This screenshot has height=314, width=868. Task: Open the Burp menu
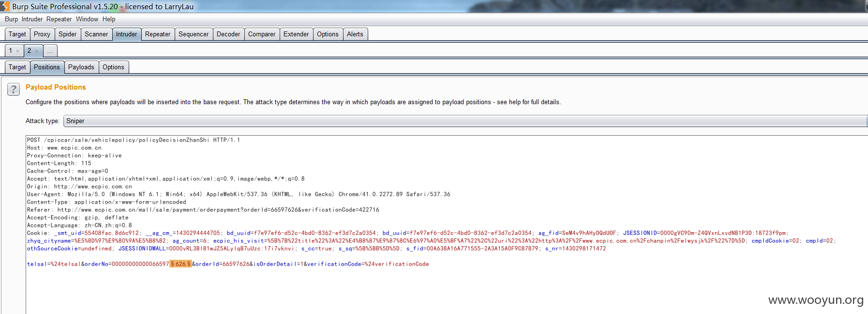click(x=11, y=19)
